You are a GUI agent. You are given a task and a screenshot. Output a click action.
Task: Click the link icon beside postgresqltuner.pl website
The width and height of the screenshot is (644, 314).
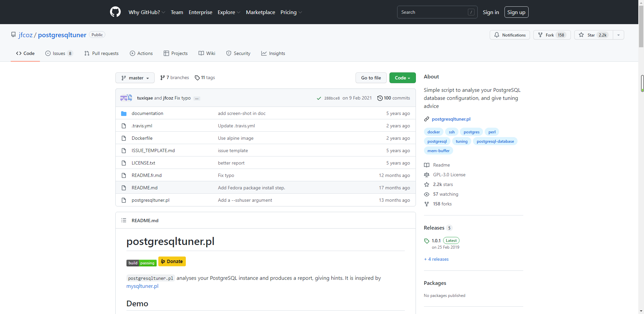coord(427,119)
